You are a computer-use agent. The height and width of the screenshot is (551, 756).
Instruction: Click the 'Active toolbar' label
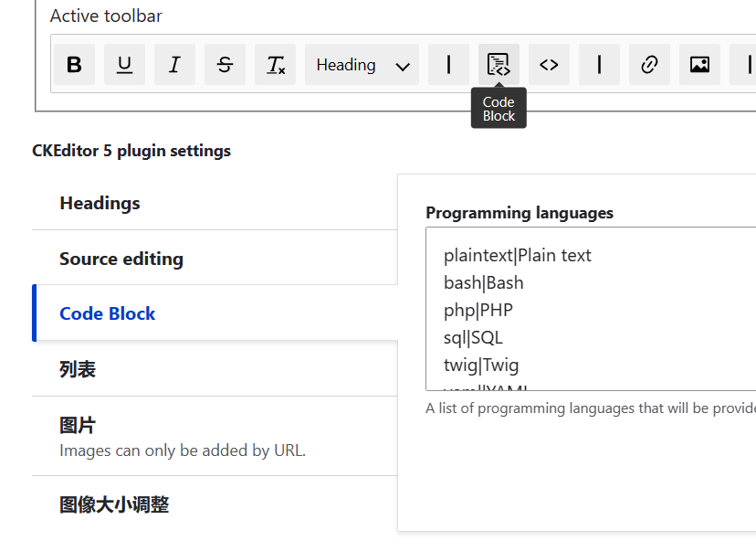pos(106,16)
